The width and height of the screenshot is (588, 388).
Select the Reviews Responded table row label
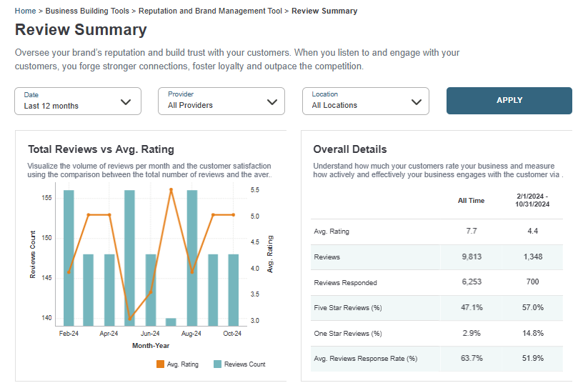[345, 283]
